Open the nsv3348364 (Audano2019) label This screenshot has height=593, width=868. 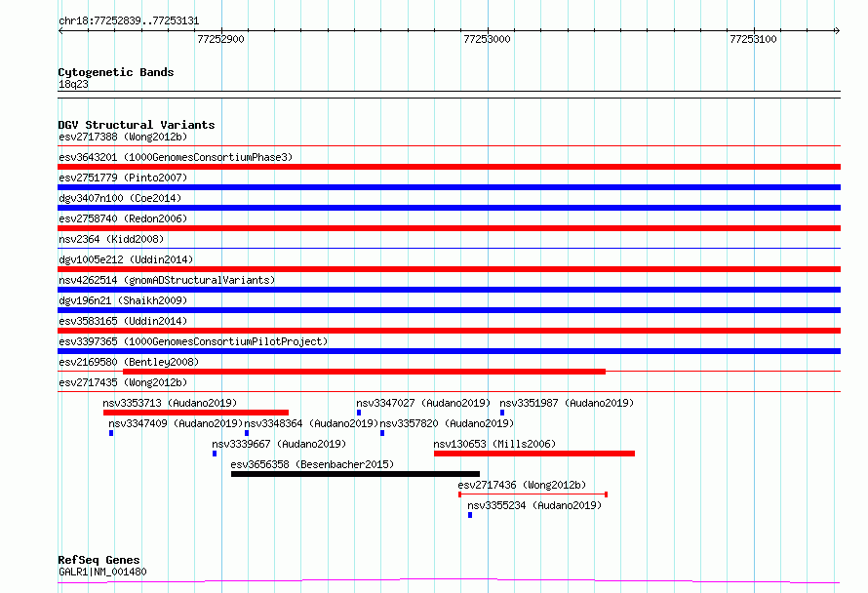click(x=311, y=423)
